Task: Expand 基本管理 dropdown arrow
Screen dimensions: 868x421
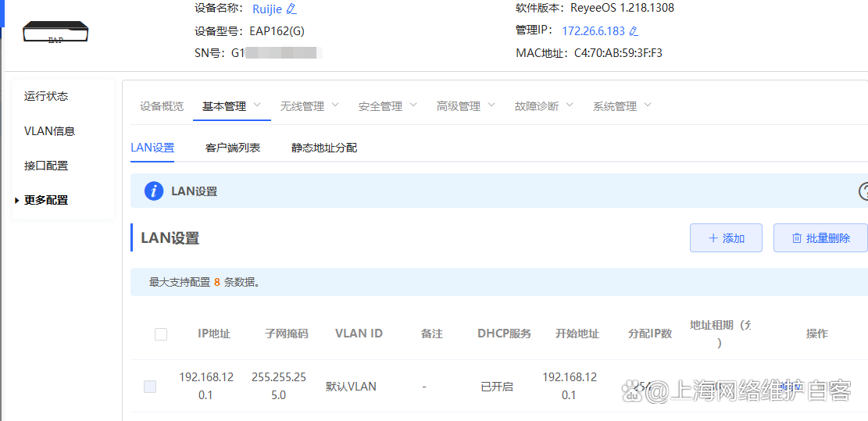Action: click(257, 105)
